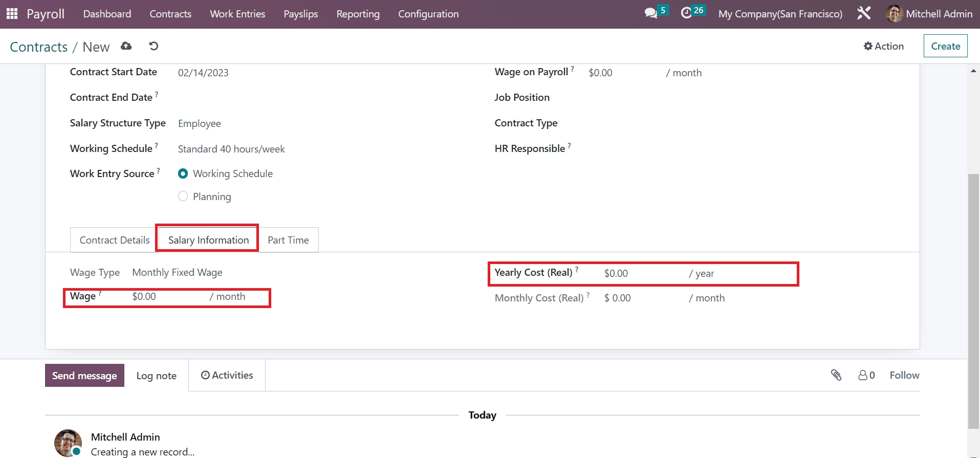This screenshot has height=458, width=980.
Task: Open the activities clock icon
Action: point(686,13)
